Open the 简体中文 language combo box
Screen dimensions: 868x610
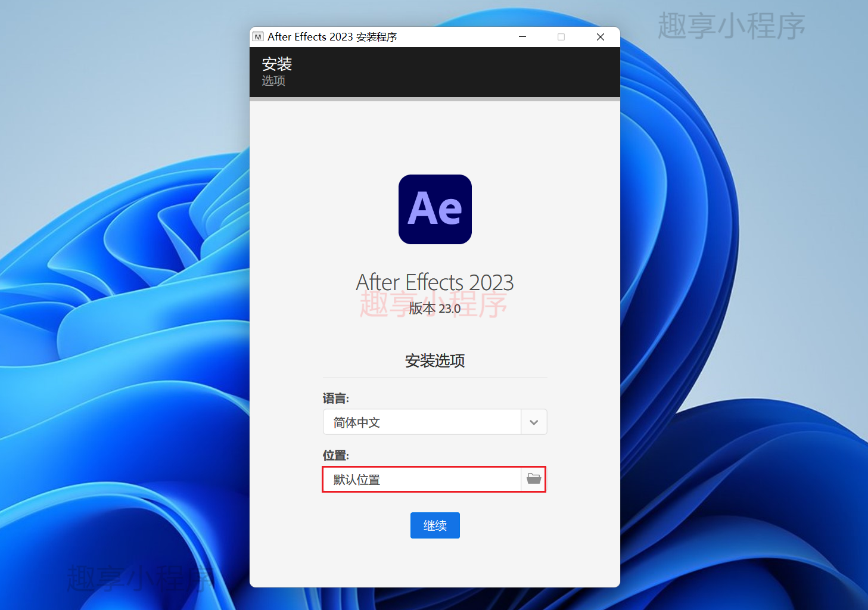435,422
